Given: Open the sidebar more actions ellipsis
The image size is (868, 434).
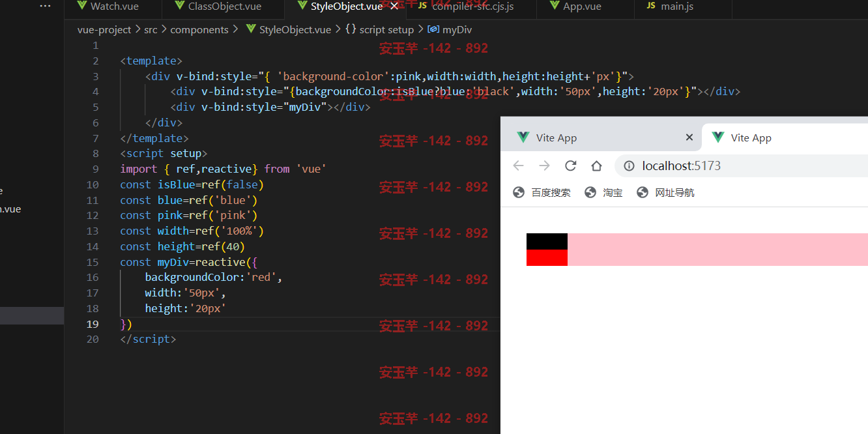Looking at the screenshot, I should point(45,6).
